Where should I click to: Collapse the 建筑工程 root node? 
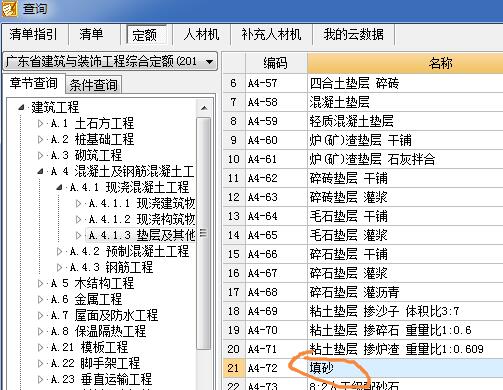pos(21,107)
